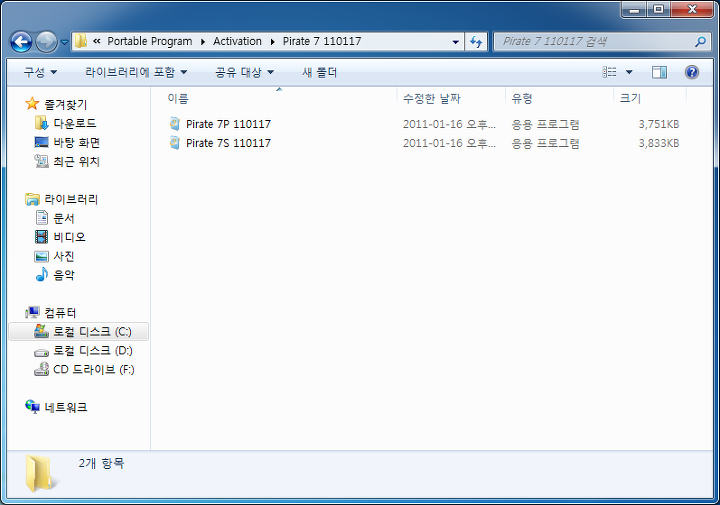Sort by the 크기 column header
Viewport: 720px width, 505px height.
pos(630,98)
